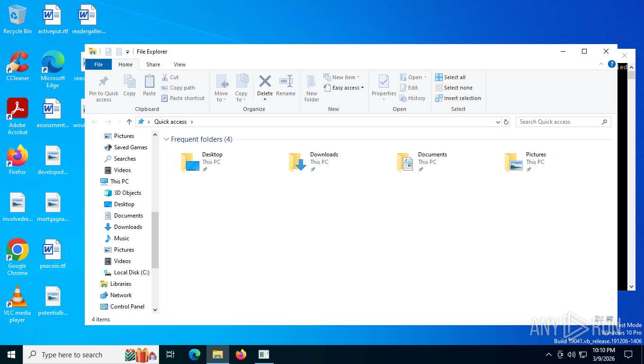Switch to the Home ribbon tab
The width and height of the screenshot is (644, 364).
[x=125, y=64]
